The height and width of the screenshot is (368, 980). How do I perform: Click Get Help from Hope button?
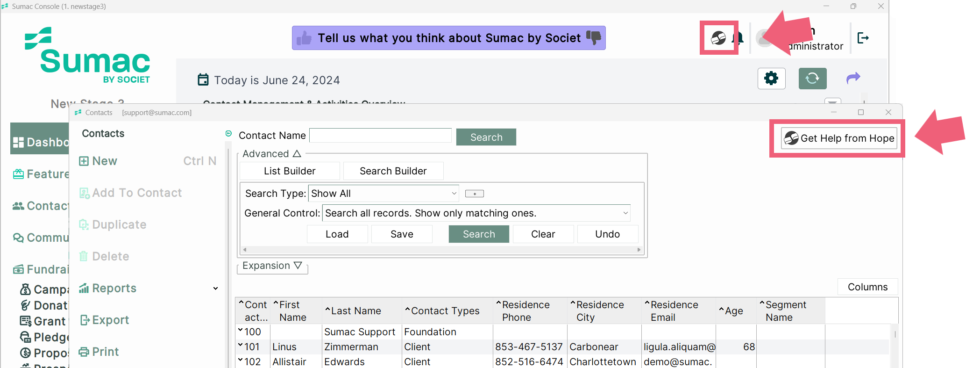pyautogui.click(x=839, y=138)
